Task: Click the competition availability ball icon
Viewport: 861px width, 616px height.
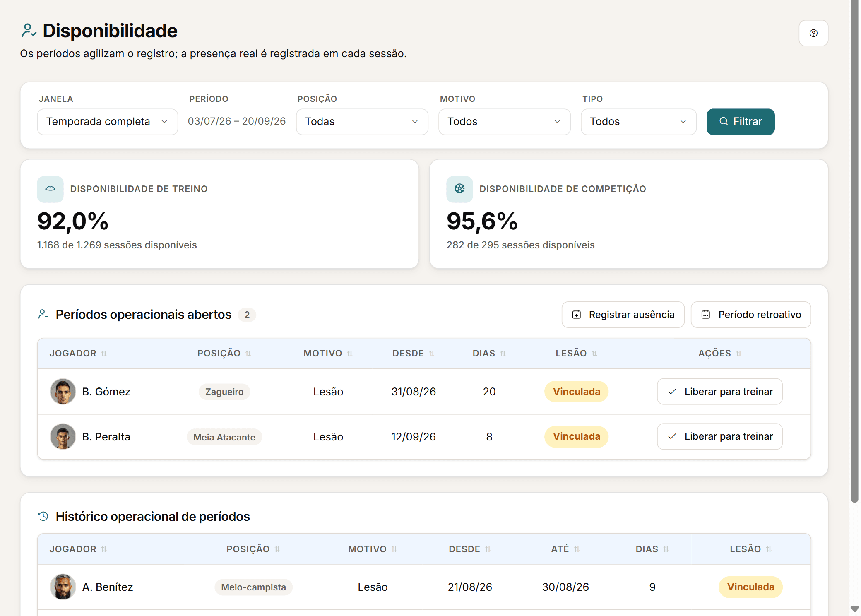Action: point(459,189)
